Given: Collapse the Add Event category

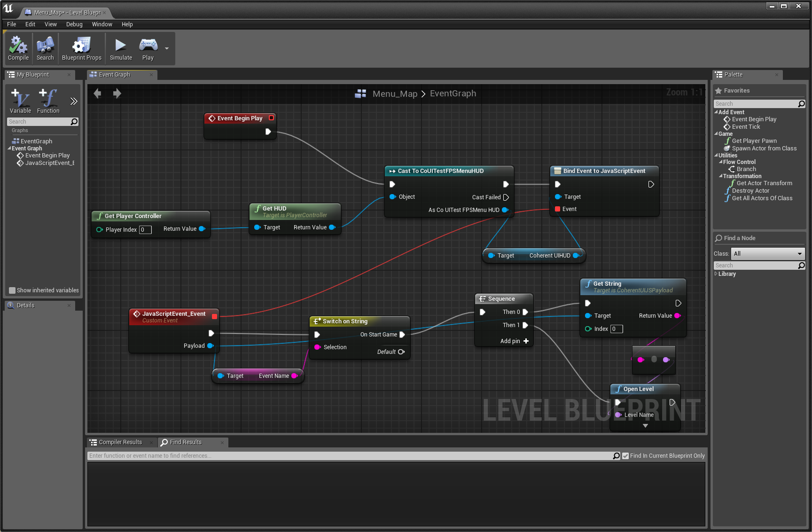Looking at the screenshot, I should (x=716, y=112).
